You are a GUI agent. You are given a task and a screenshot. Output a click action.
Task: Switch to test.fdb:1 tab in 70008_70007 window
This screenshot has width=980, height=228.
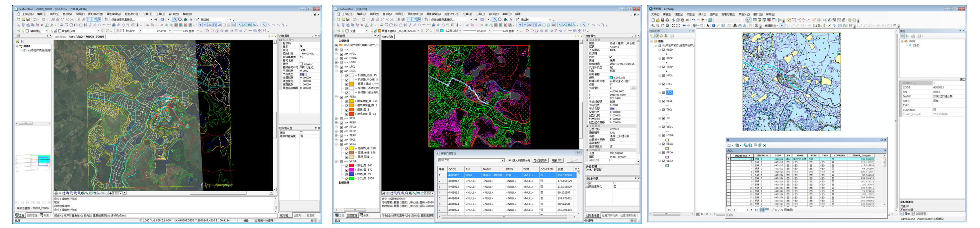(x=60, y=37)
